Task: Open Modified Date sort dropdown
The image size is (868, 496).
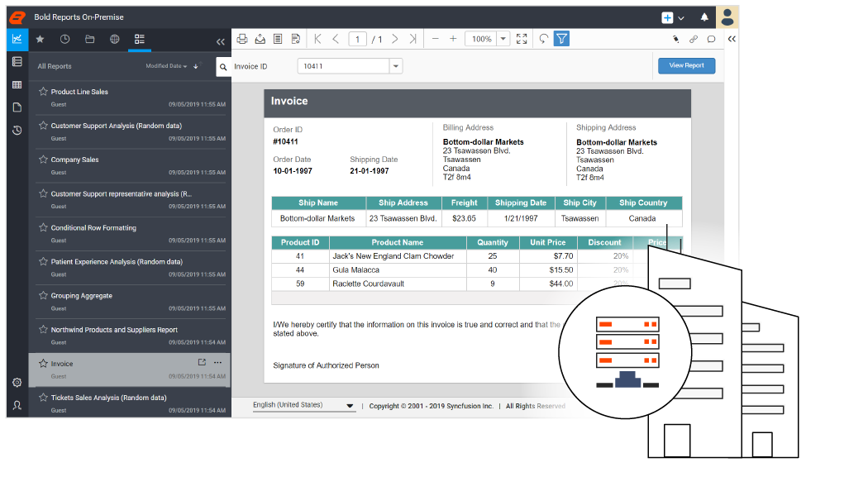Action: [x=166, y=66]
